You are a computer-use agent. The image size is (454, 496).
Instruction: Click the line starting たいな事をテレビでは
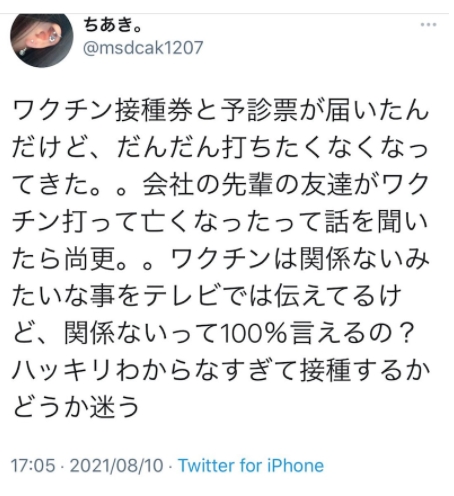[207, 296]
